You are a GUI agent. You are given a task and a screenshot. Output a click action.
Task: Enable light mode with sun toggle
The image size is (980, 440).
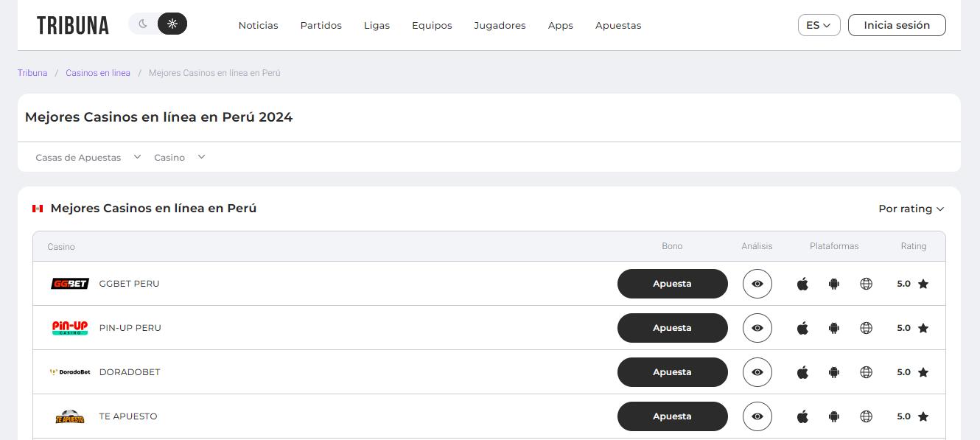[172, 24]
